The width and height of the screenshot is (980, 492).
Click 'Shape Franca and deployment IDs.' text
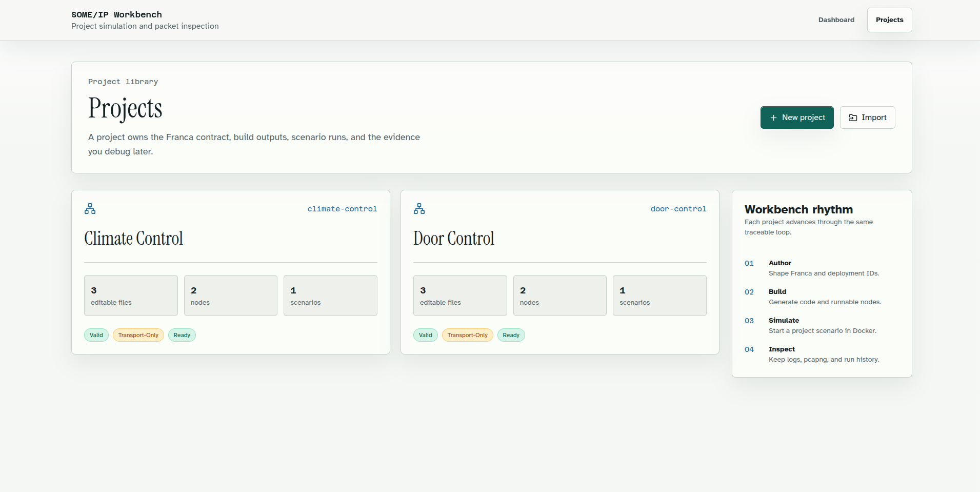tap(824, 273)
